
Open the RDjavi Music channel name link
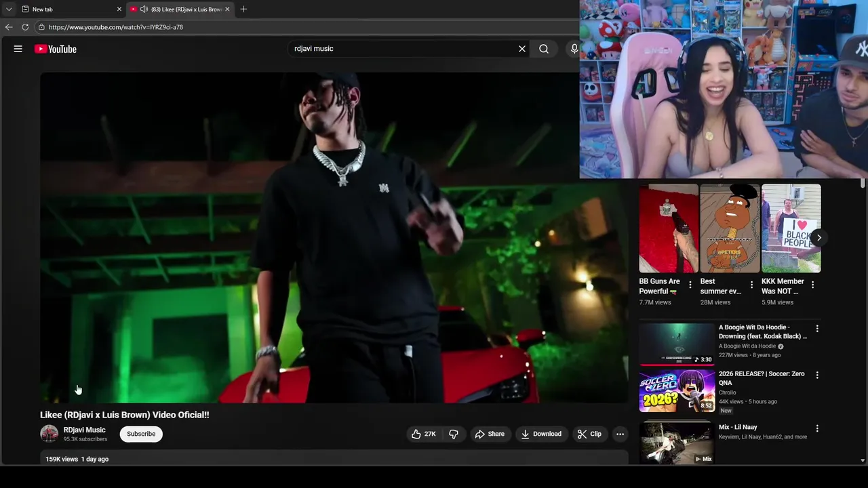[x=85, y=430]
